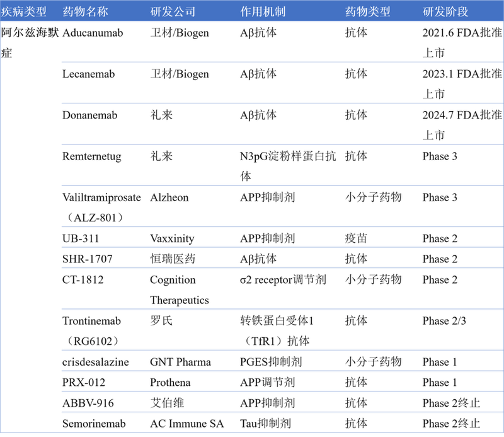Click the 2021.6 FDA批准上市 stage cell
The height and width of the screenshot is (437, 504).
[462, 42]
